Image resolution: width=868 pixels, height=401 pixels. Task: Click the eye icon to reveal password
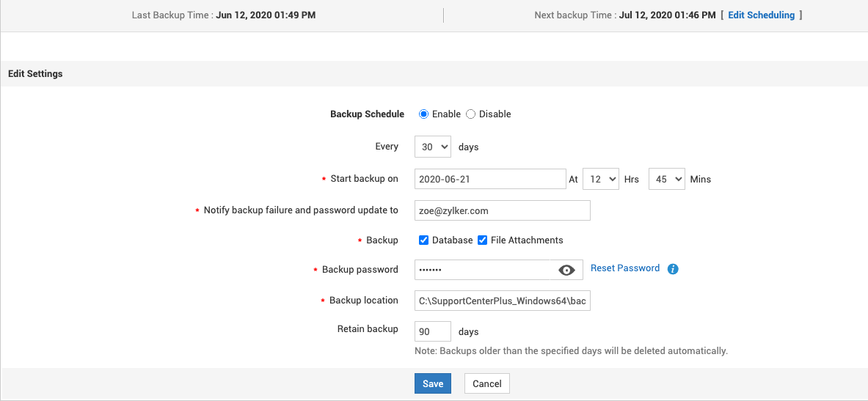pyautogui.click(x=566, y=270)
